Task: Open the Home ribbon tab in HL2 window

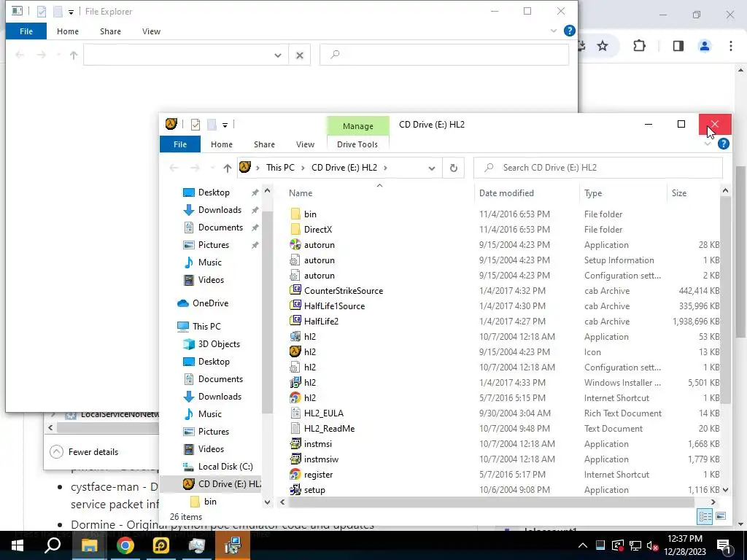Action: click(x=222, y=144)
